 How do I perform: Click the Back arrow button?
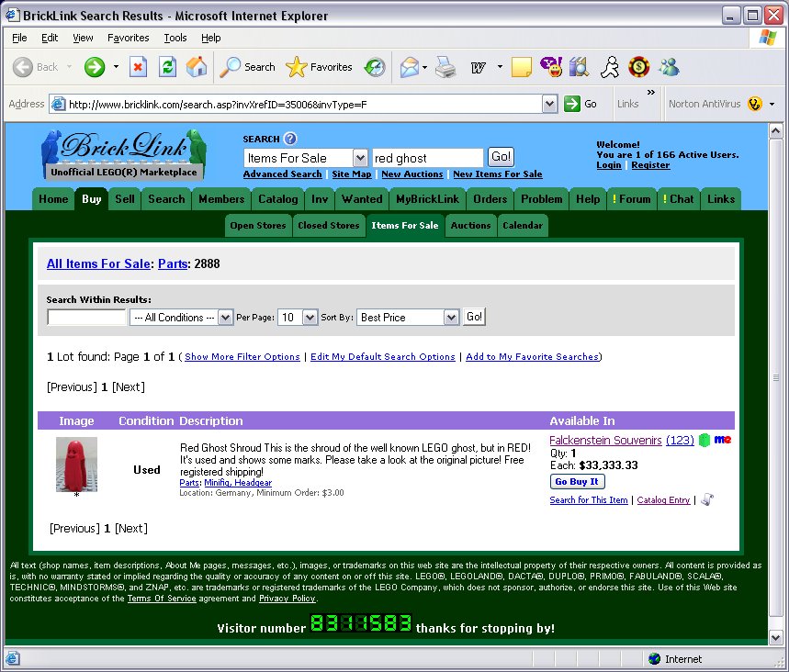pyautogui.click(x=23, y=67)
